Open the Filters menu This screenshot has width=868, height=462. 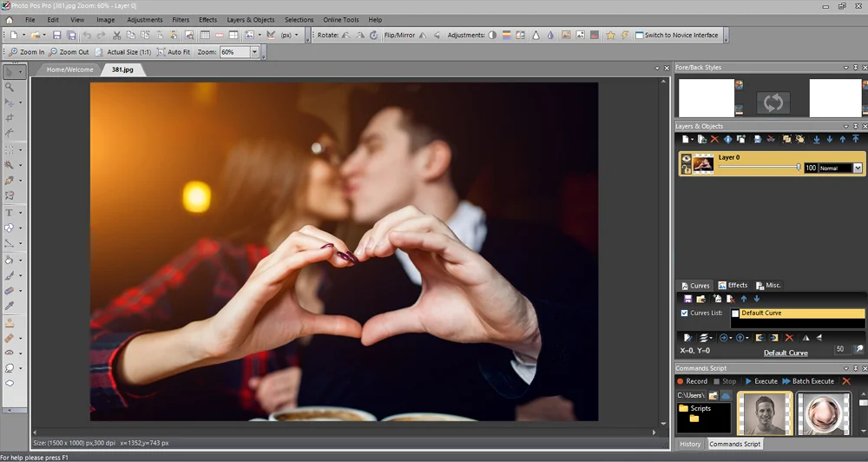(181, 19)
